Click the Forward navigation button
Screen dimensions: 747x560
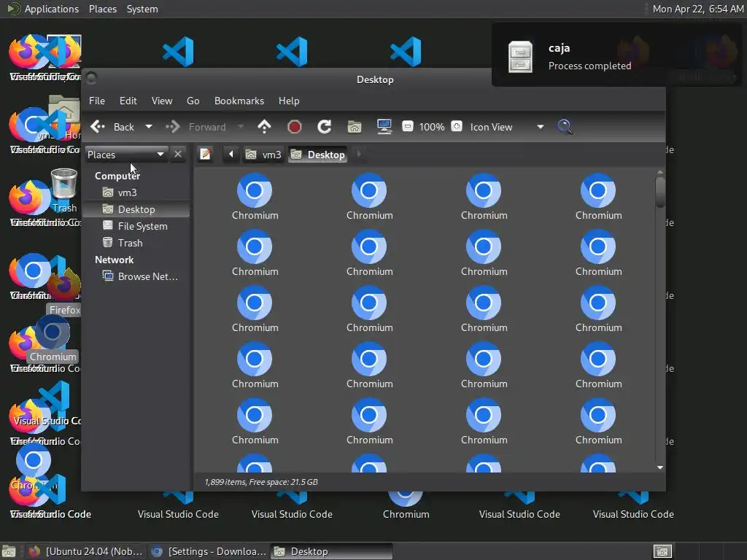click(196, 127)
